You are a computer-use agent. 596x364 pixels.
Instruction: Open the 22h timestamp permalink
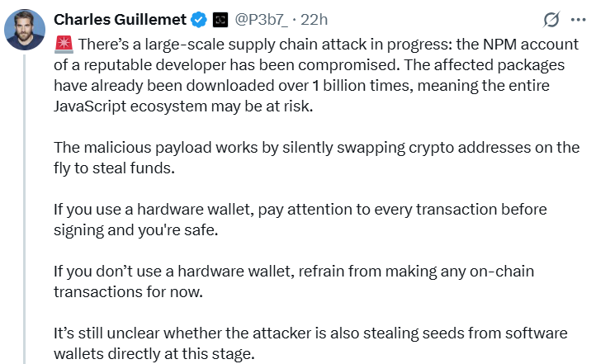pos(314,20)
